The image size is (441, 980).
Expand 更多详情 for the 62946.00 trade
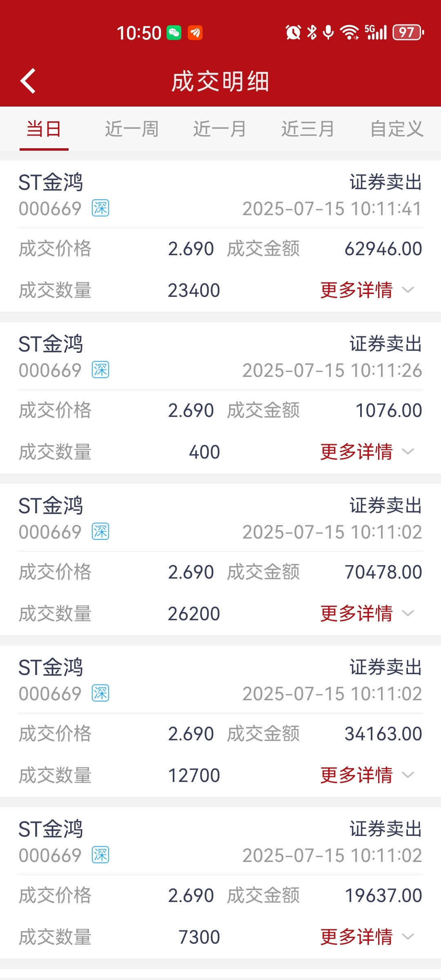(x=367, y=290)
